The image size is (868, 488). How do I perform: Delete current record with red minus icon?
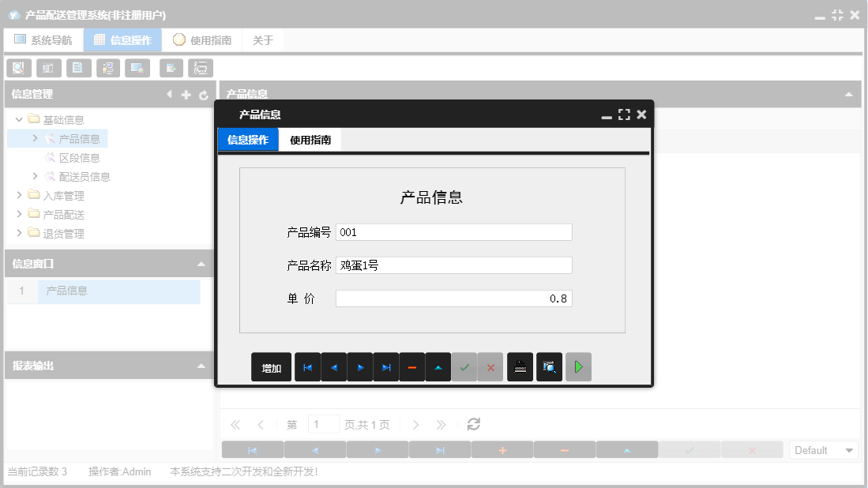point(411,366)
